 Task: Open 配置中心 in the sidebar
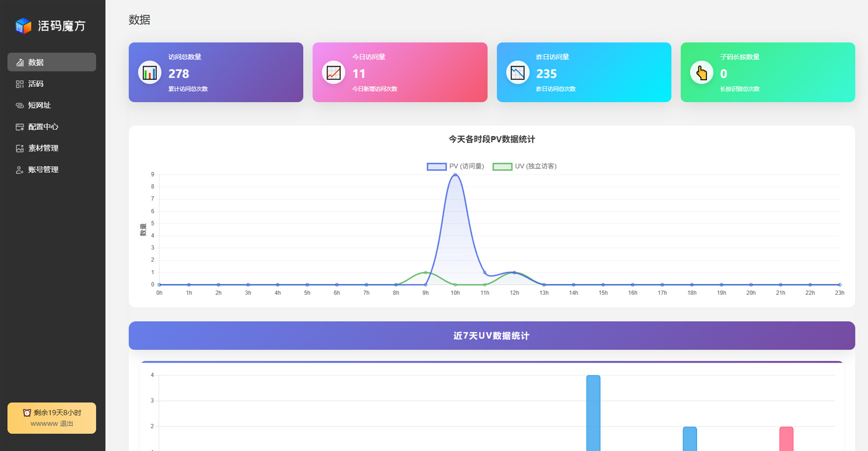point(43,127)
